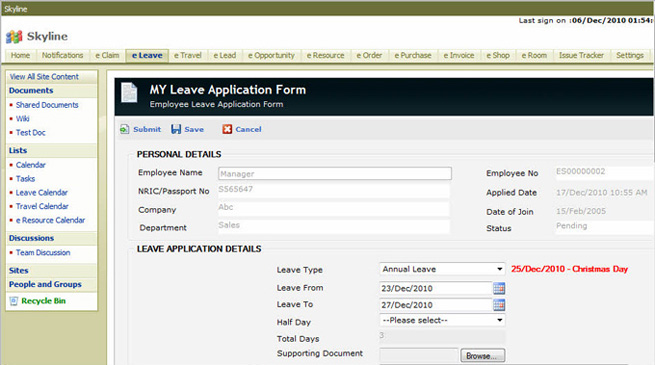Switch to the e Travel tab
The width and height of the screenshot is (655, 365).
pos(188,56)
